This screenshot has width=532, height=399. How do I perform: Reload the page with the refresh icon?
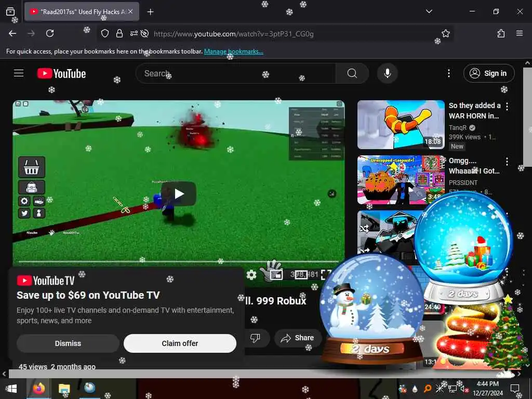(50, 33)
